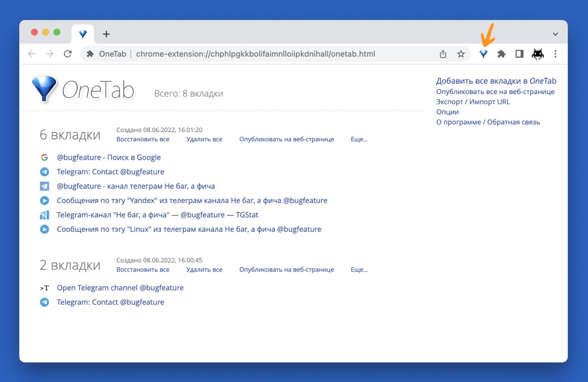Screen dimensions: 588x382
Task: Expand the tab search chevron
Action: point(555,34)
